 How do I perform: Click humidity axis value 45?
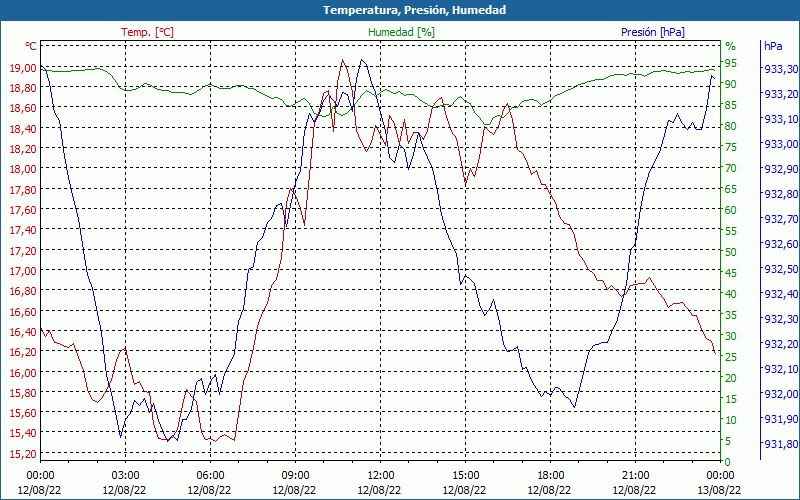click(x=731, y=273)
